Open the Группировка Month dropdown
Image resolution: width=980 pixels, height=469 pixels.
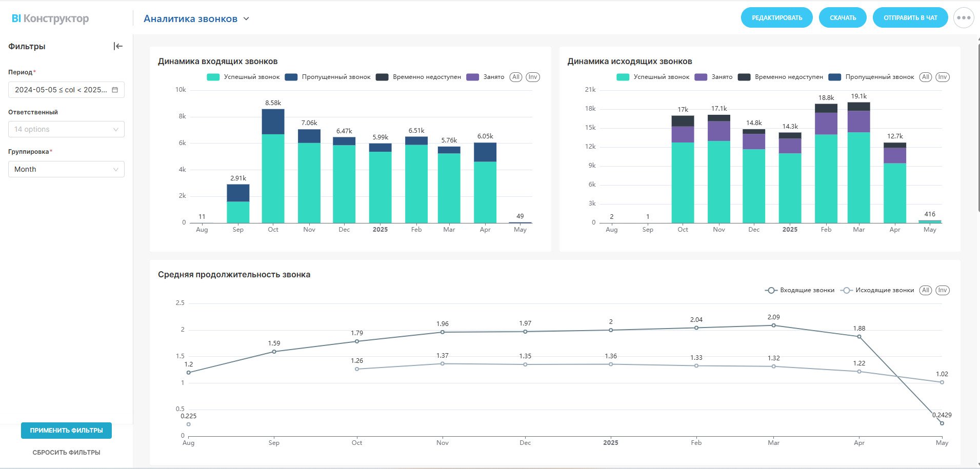click(x=66, y=169)
